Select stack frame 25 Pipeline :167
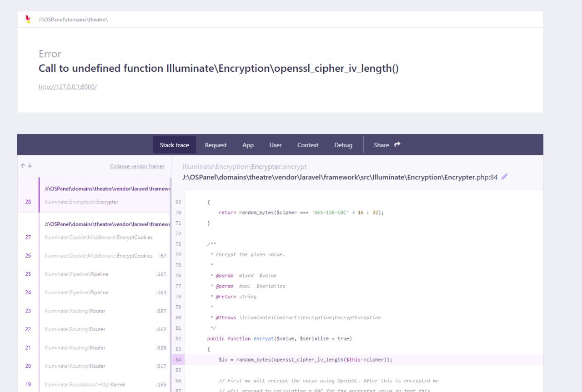 [x=94, y=274]
